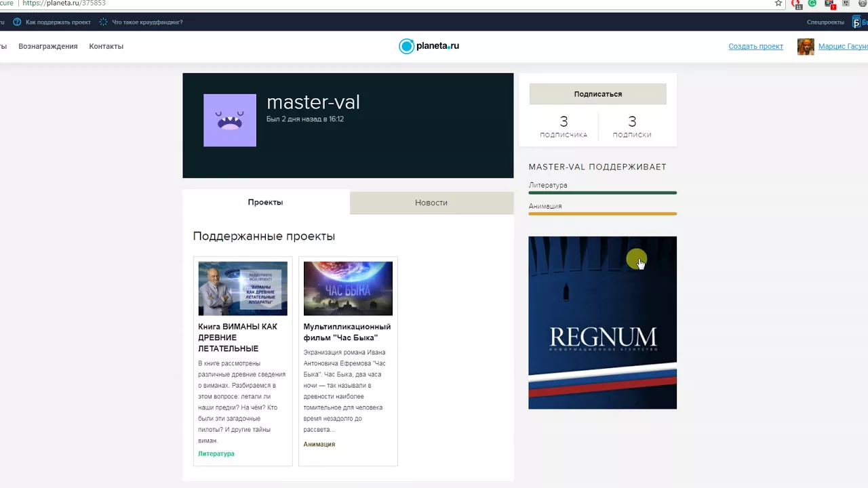
Task: Click the Анимация category tag on the card
Action: [x=319, y=445]
